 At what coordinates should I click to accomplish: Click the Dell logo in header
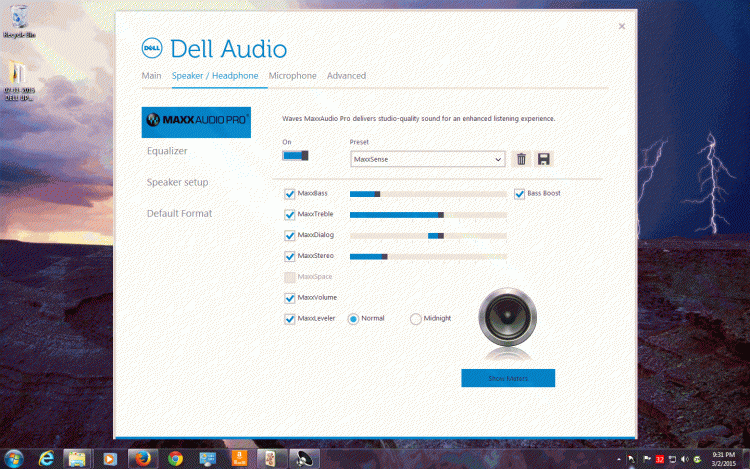pyautogui.click(x=152, y=48)
